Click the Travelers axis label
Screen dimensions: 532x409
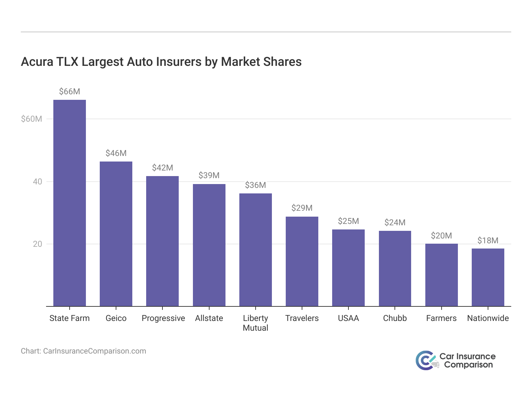click(x=302, y=318)
